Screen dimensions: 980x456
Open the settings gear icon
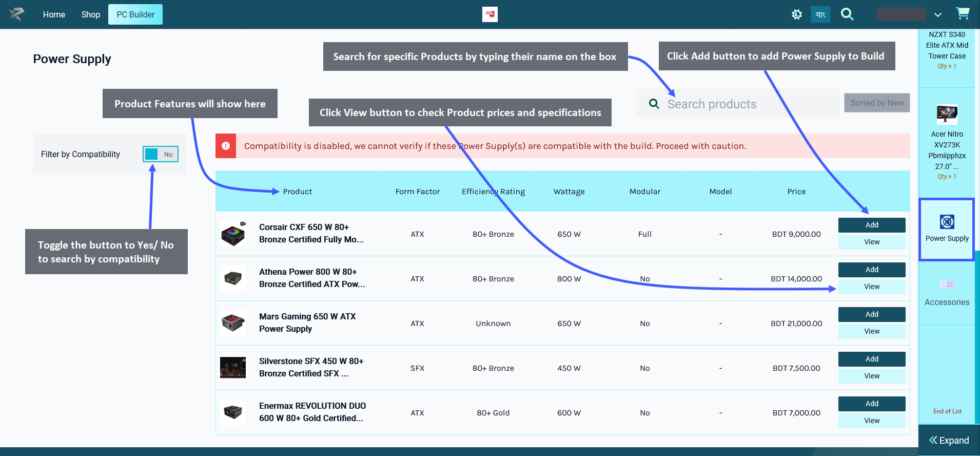796,14
